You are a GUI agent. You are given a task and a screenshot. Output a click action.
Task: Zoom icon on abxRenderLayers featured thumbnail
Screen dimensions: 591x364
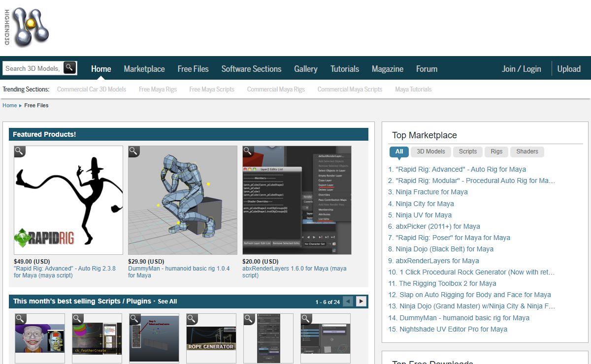[x=248, y=152]
